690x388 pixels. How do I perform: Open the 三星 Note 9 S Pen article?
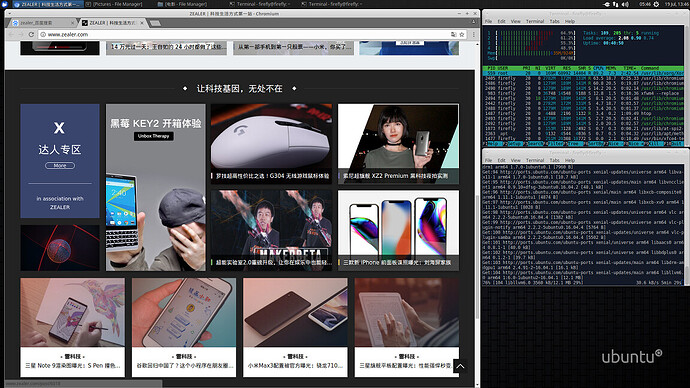73,327
